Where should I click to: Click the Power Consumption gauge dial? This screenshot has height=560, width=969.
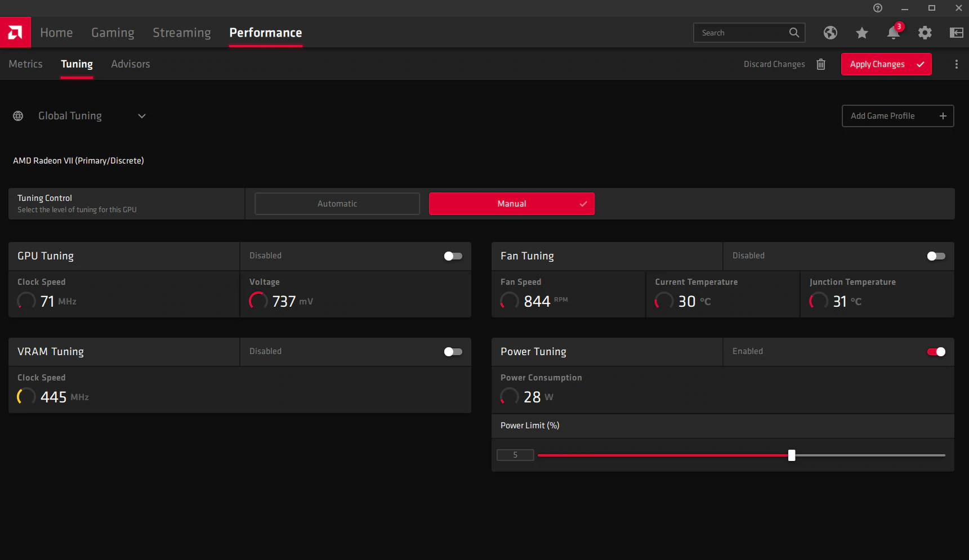point(510,397)
